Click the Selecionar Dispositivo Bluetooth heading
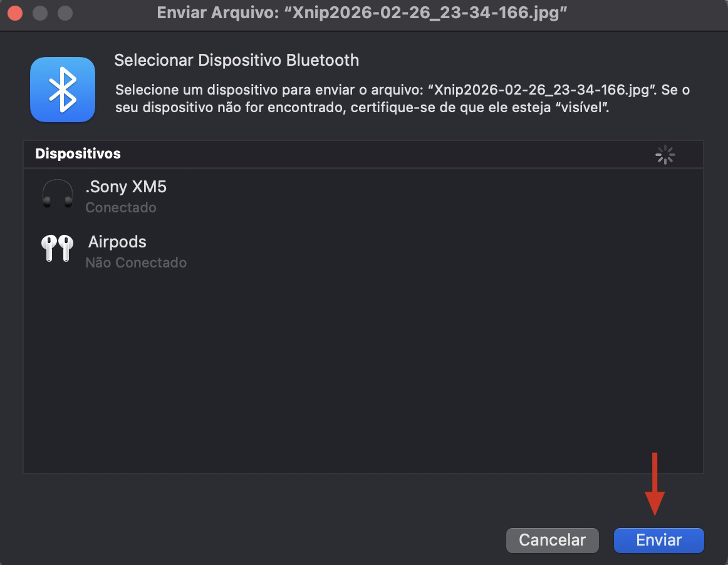The width and height of the screenshot is (728, 565). [x=236, y=60]
